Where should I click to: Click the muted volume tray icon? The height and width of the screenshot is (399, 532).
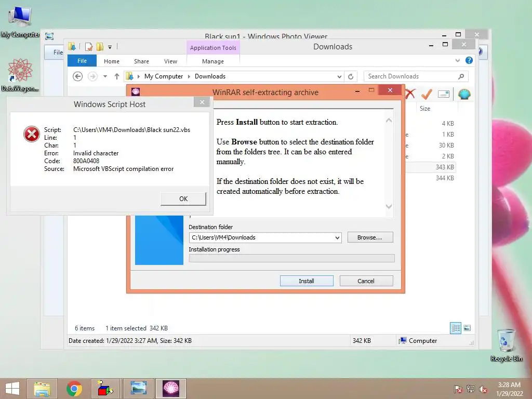point(483,389)
